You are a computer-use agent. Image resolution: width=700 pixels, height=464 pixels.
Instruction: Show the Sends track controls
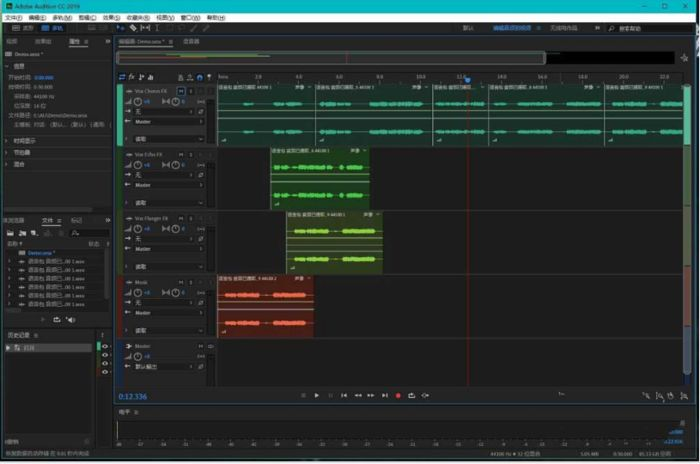[x=141, y=77]
